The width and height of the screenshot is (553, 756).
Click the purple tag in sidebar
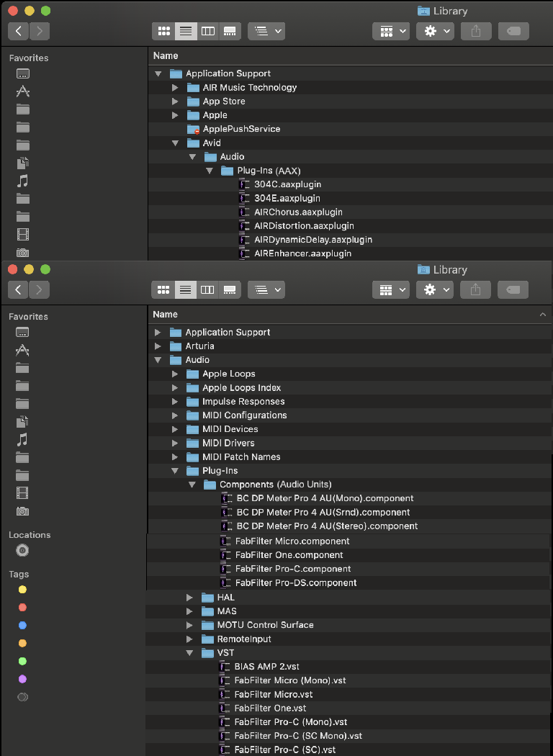coord(22,680)
